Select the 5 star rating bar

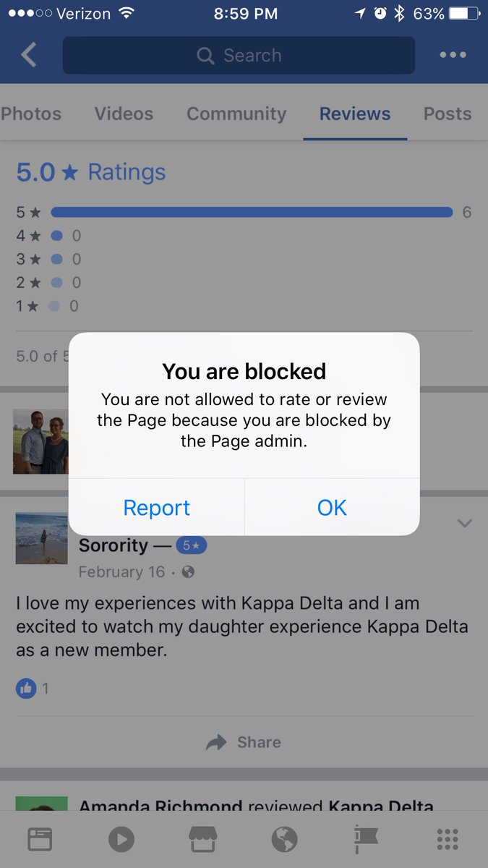252,212
